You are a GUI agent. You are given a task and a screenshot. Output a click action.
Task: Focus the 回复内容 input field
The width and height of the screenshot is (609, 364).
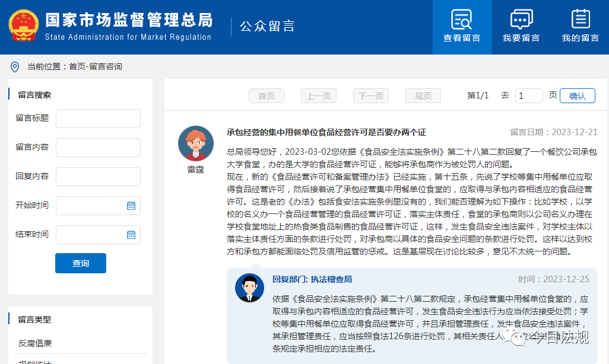(99, 177)
